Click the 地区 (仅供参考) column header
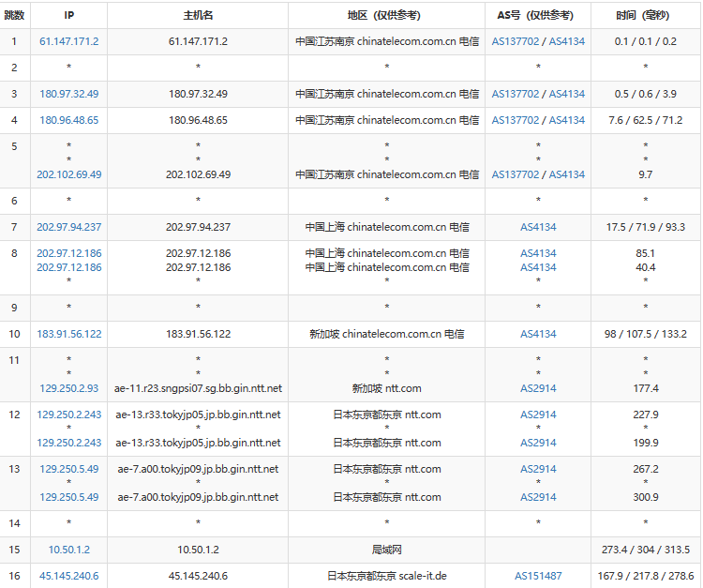The width and height of the screenshot is (703, 588). click(x=386, y=15)
